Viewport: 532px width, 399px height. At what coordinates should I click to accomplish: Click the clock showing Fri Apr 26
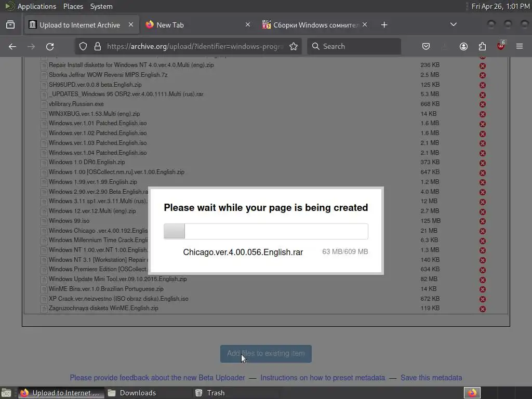[x=500, y=6]
